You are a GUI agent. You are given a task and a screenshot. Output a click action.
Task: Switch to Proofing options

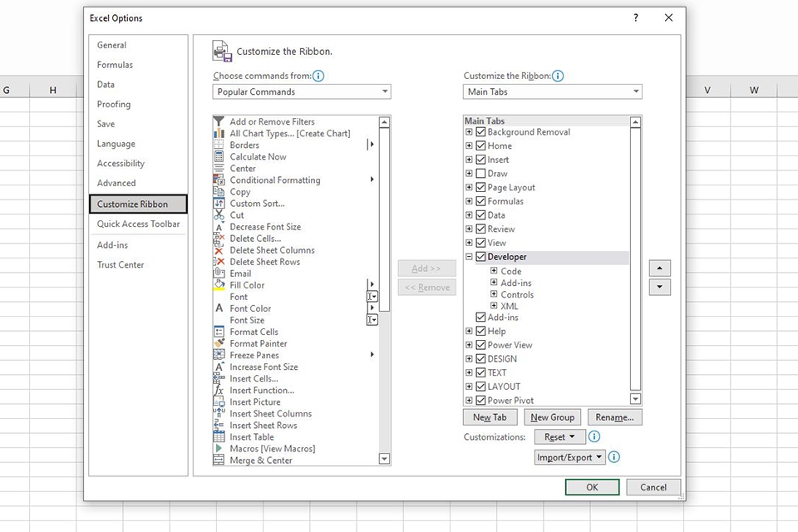pos(114,105)
